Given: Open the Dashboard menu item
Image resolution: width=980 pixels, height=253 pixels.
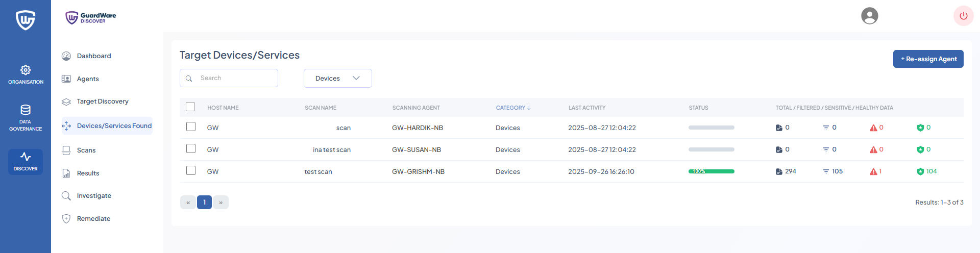Looking at the screenshot, I should [94, 56].
